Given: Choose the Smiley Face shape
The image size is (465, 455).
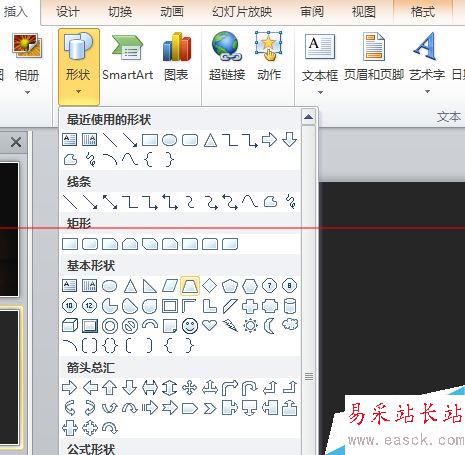Looking at the screenshot, I should pos(190,326).
